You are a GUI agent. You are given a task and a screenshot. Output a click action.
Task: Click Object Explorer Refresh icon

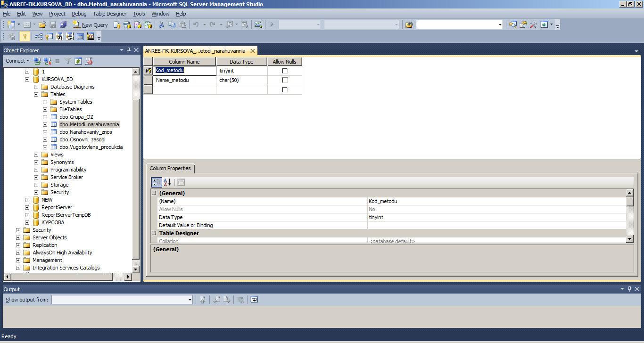pyautogui.click(x=78, y=61)
